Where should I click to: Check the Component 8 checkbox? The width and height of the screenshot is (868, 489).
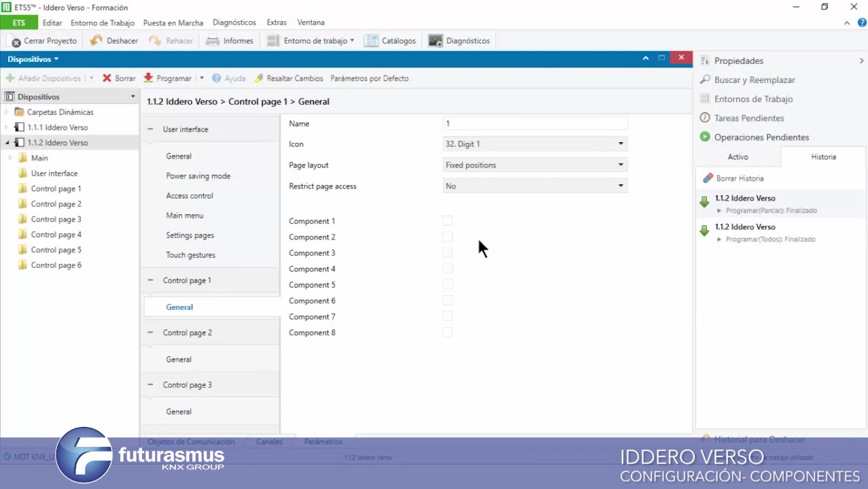[x=447, y=333]
